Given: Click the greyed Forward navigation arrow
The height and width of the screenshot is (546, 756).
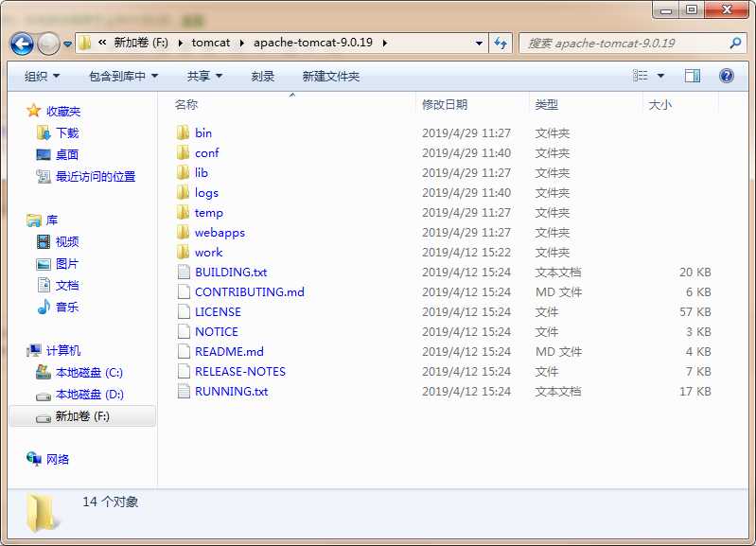Looking at the screenshot, I should point(48,44).
